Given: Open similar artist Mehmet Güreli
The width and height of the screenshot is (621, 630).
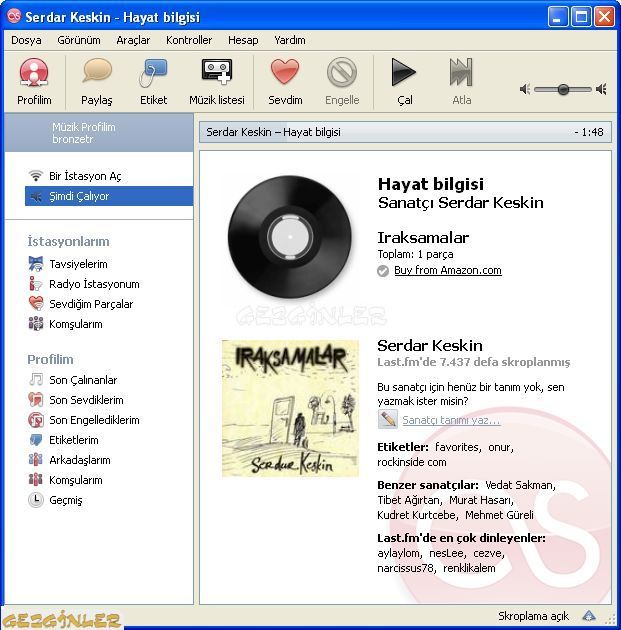Looking at the screenshot, I should (x=499, y=515).
